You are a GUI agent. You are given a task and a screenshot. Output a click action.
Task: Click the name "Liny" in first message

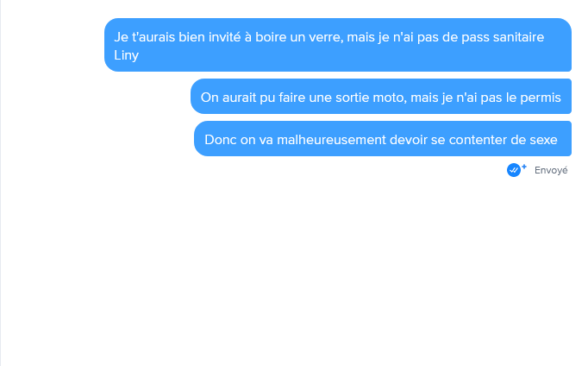coord(127,55)
